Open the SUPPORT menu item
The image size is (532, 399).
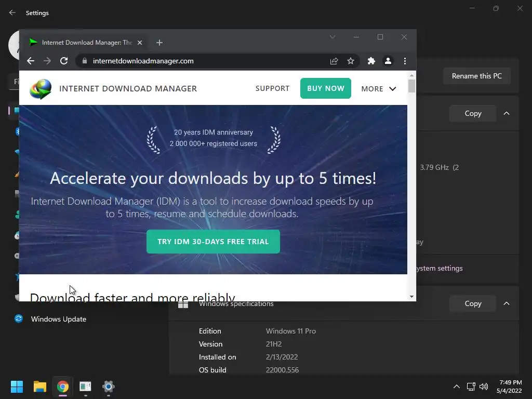[272, 88]
